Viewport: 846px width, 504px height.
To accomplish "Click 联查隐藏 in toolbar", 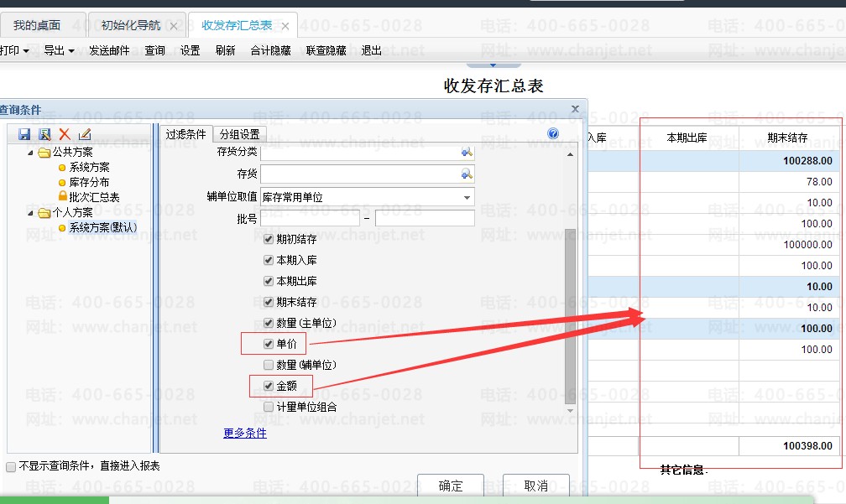I will tap(326, 50).
